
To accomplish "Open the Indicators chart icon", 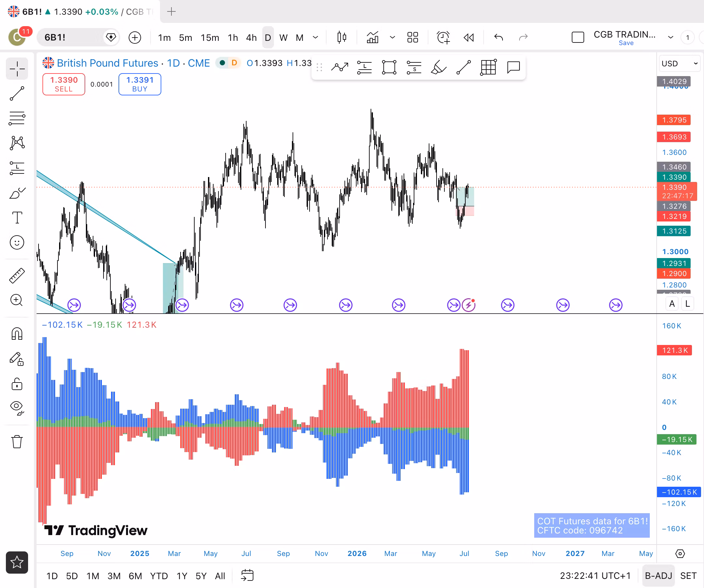I will tap(373, 37).
